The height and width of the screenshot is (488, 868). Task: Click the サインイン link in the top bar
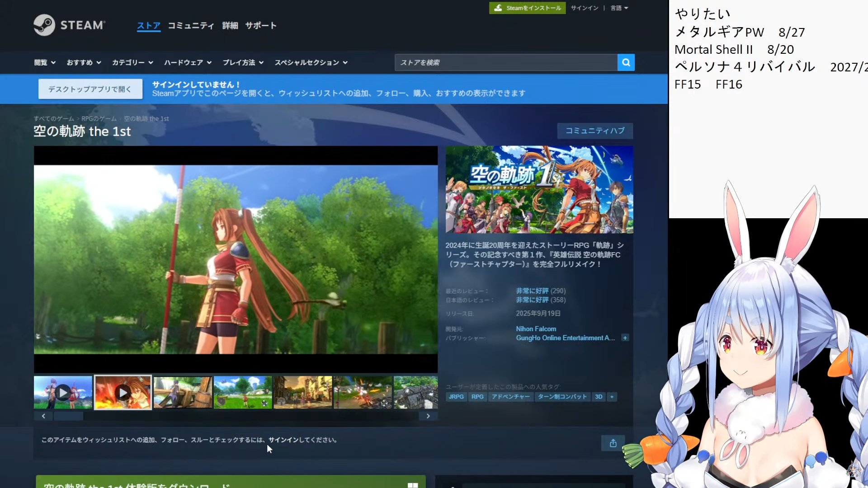pyautogui.click(x=584, y=8)
